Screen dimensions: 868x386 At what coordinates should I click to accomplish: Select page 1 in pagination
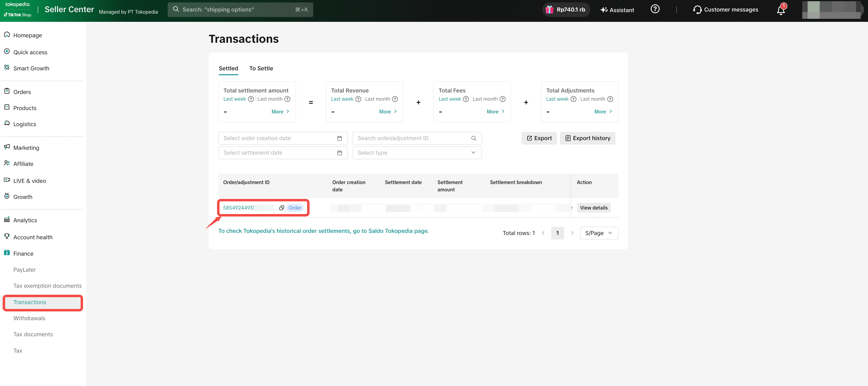557,233
